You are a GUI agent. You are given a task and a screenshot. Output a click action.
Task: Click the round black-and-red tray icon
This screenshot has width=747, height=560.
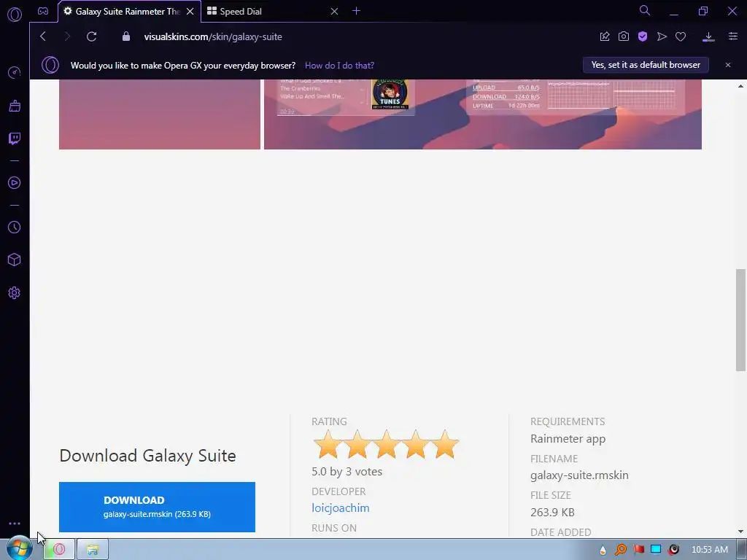pos(673,550)
